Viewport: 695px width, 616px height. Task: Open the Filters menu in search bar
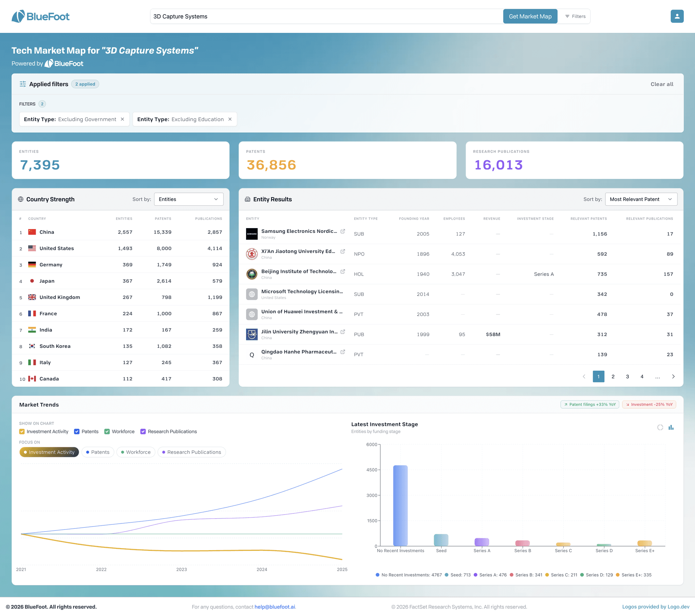[575, 16]
